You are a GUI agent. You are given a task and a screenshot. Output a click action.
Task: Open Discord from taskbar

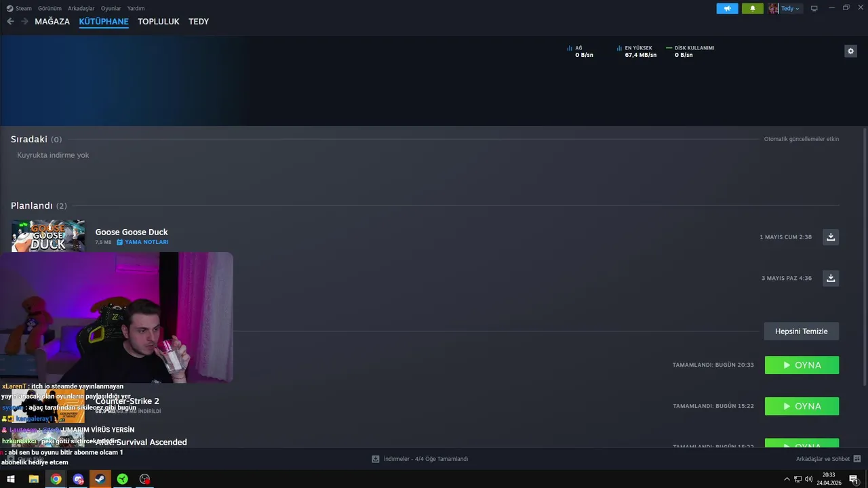pyautogui.click(x=78, y=479)
